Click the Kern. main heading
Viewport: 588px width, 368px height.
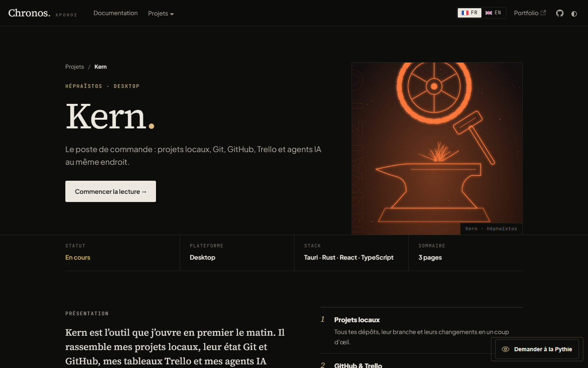pyautogui.click(x=110, y=117)
